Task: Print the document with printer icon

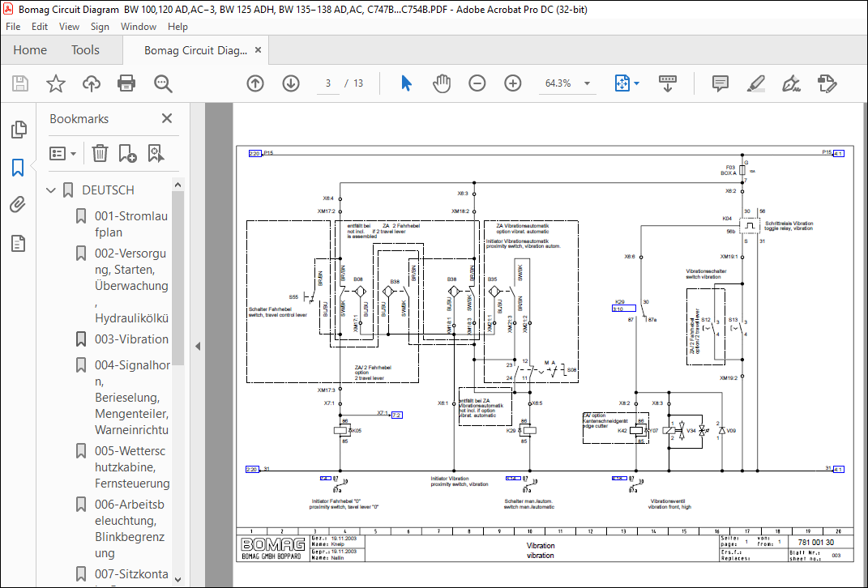Action: coord(126,83)
